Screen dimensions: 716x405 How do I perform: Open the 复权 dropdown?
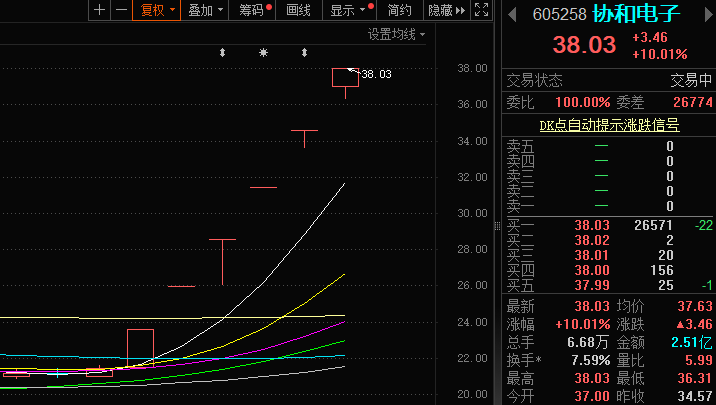pyautogui.click(x=157, y=10)
